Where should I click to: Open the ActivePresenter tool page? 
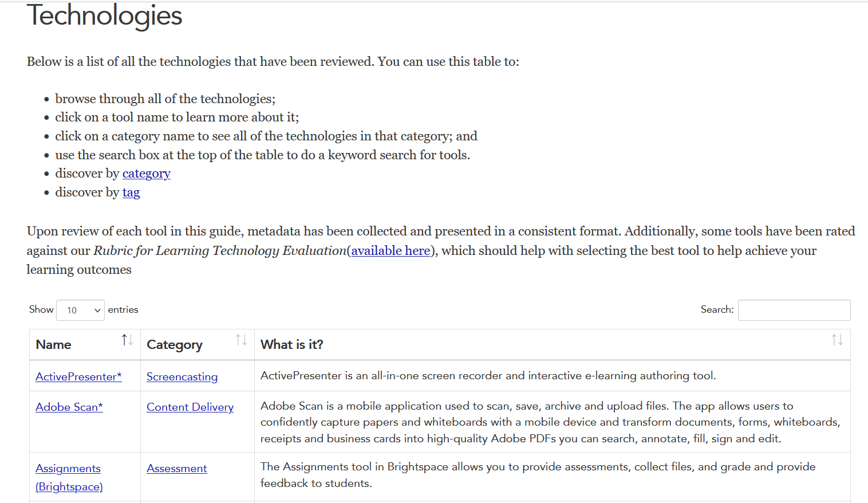click(78, 376)
